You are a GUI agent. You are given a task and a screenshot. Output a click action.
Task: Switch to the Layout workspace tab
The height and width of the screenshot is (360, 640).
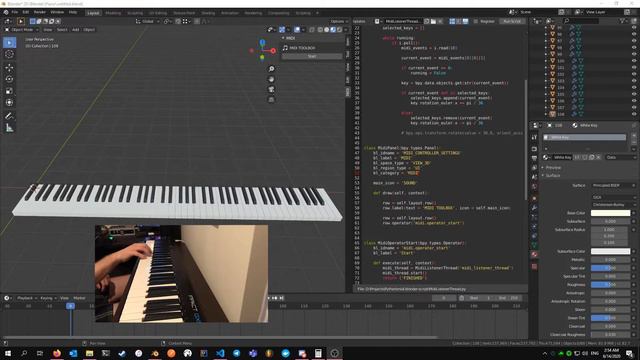(x=93, y=13)
